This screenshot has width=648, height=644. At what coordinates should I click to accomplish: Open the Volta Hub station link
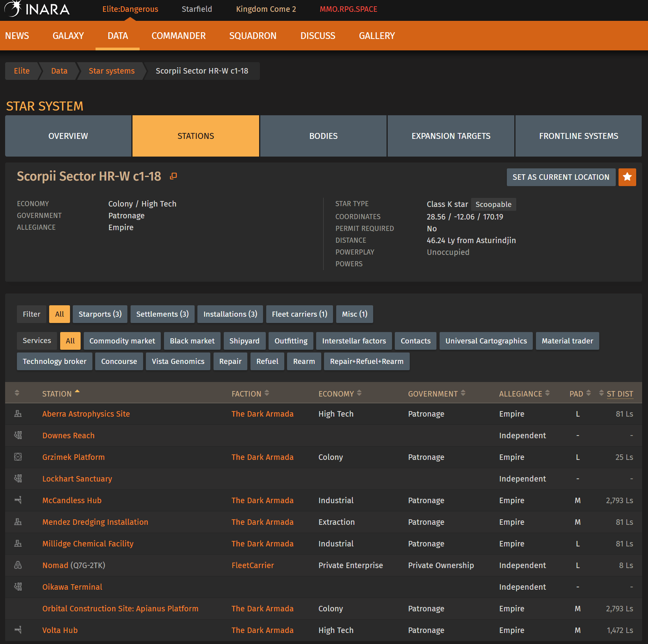tap(60, 630)
